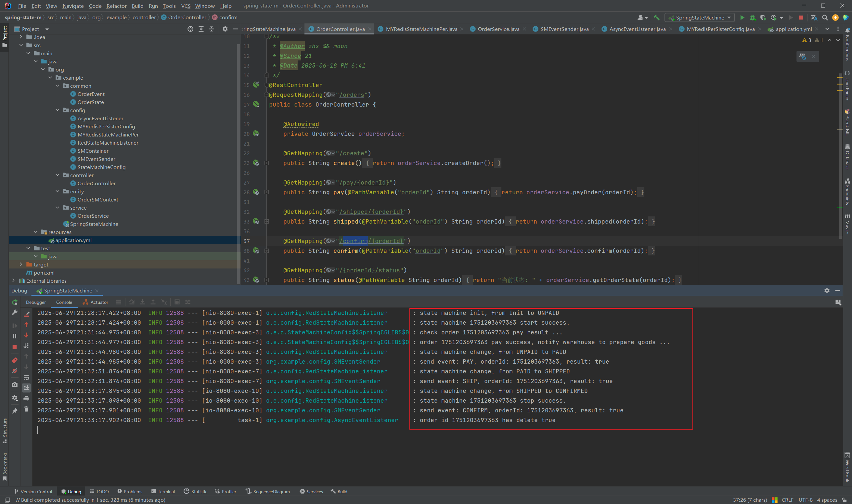Run SpringStateMachine with the green Run arrow

coord(742,18)
